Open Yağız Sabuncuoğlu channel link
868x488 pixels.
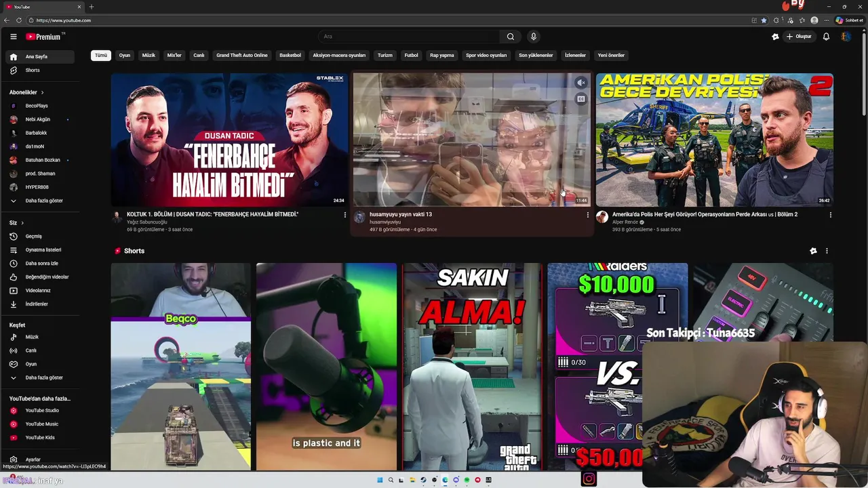pyautogui.click(x=146, y=222)
